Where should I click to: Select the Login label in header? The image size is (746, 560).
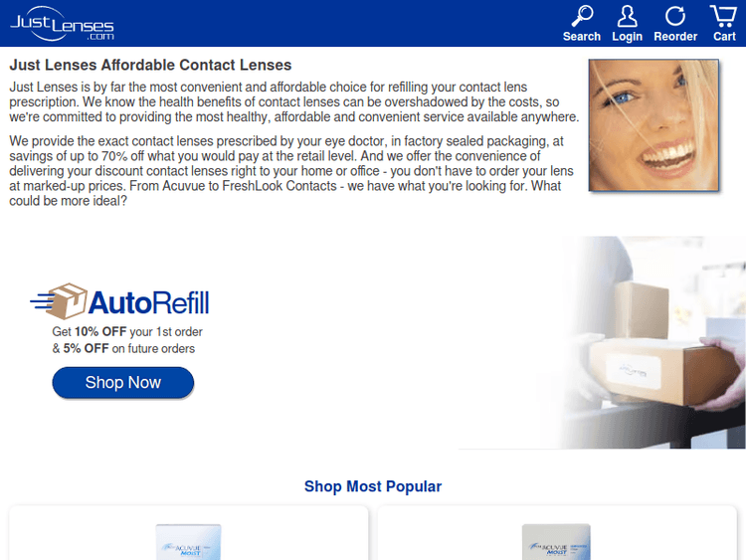(x=627, y=37)
